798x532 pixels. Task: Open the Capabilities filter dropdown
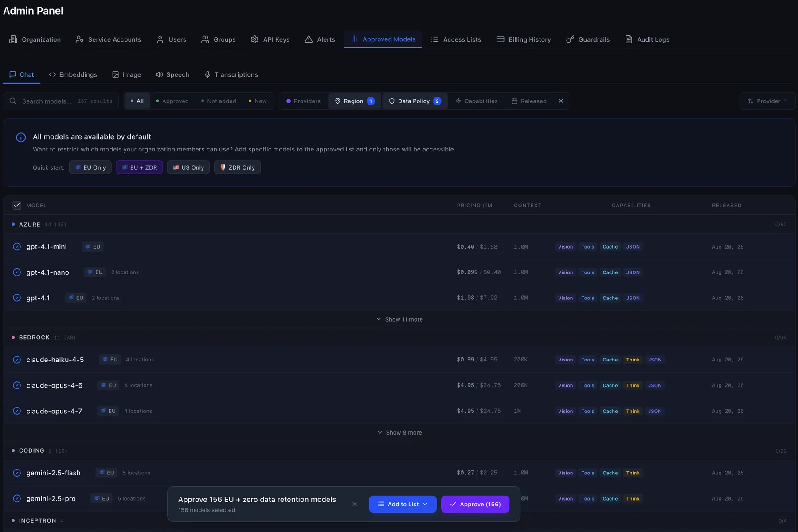click(477, 101)
